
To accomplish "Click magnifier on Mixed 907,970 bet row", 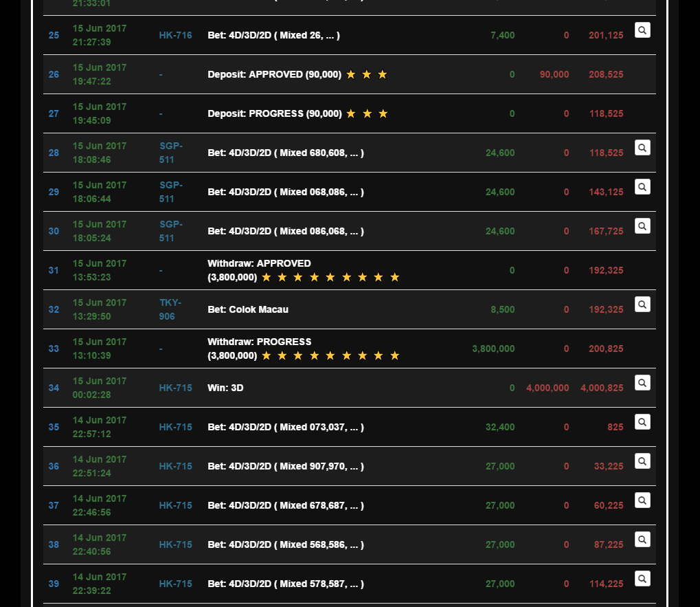I will [x=642, y=461].
